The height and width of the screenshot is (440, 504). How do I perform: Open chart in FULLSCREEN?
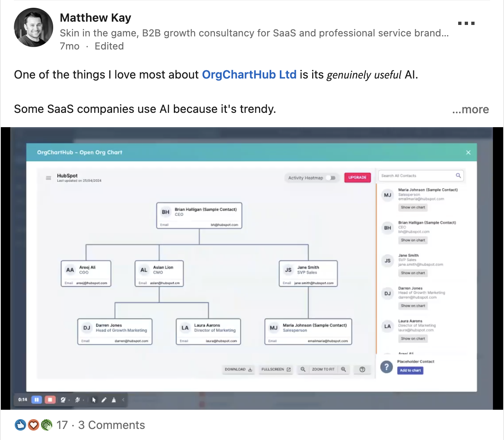point(276,369)
